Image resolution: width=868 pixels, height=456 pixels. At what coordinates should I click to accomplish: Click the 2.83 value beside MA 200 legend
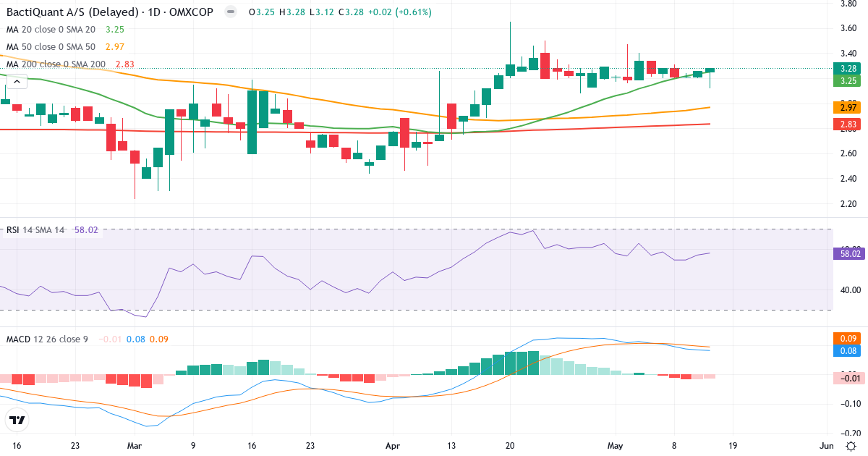tap(124, 64)
